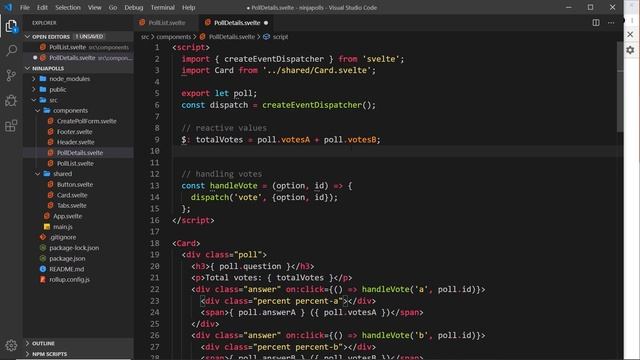640x360 pixels.
Task: Select PollDetails.svelte in Open Editors list
Action: point(78,58)
